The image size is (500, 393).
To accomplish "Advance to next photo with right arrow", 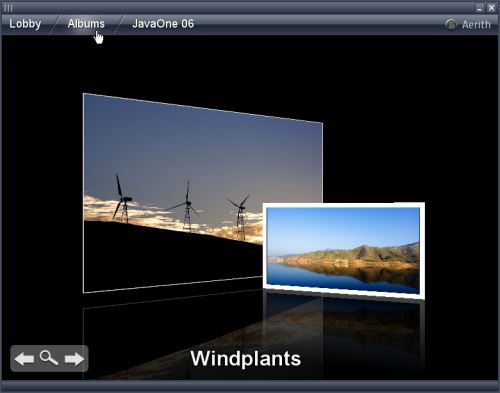I will point(74,359).
